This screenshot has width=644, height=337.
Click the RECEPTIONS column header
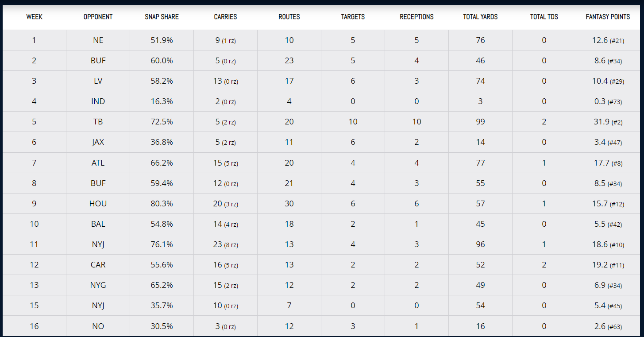pos(416,17)
